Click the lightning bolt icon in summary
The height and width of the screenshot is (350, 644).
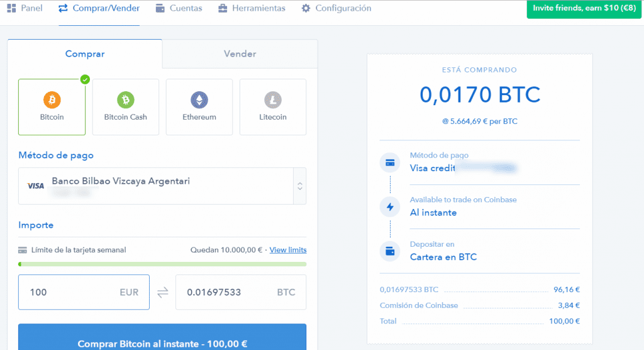[x=390, y=207]
